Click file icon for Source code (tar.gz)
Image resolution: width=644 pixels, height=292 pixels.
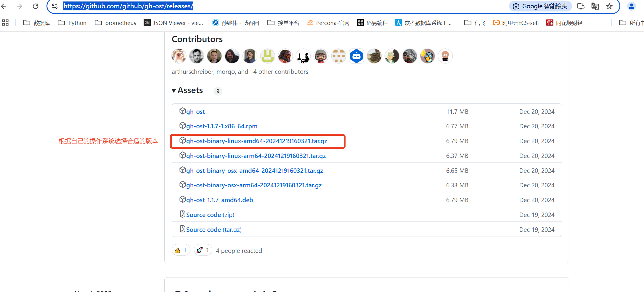pos(183,229)
